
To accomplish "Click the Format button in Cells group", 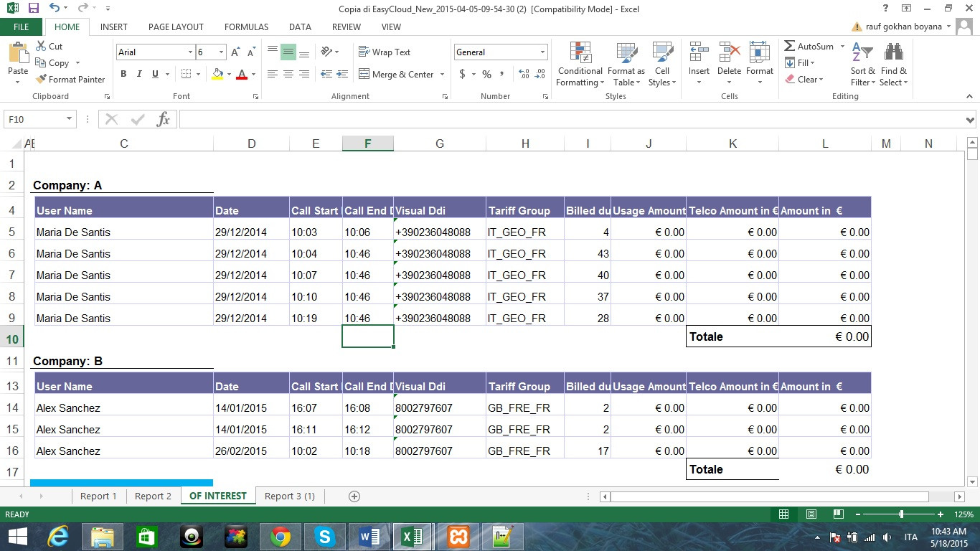I will pyautogui.click(x=760, y=64).
